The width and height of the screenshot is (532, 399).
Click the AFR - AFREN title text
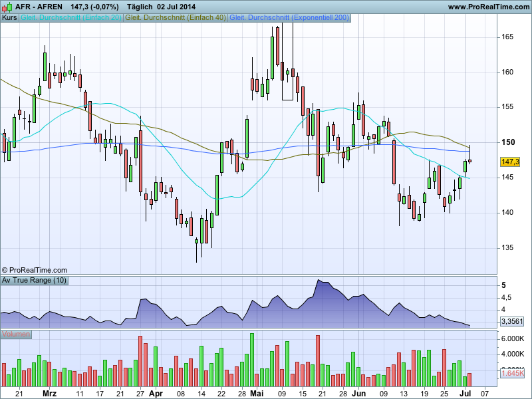coord(39,7)
